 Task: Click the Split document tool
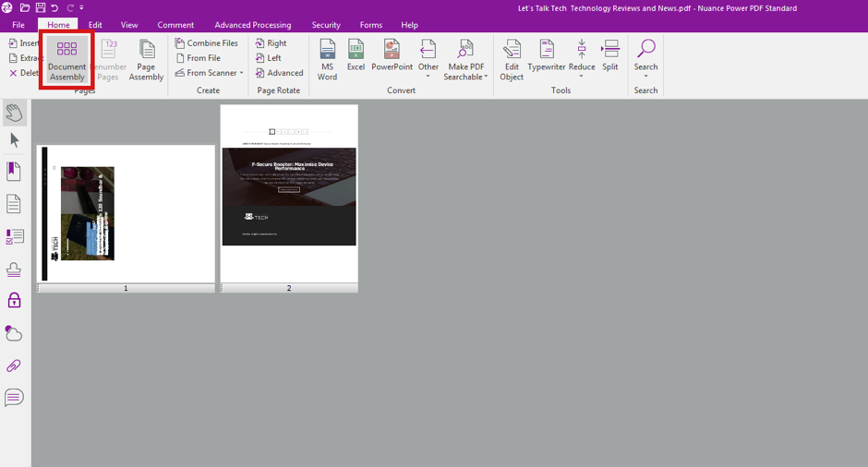coord(610,55)
